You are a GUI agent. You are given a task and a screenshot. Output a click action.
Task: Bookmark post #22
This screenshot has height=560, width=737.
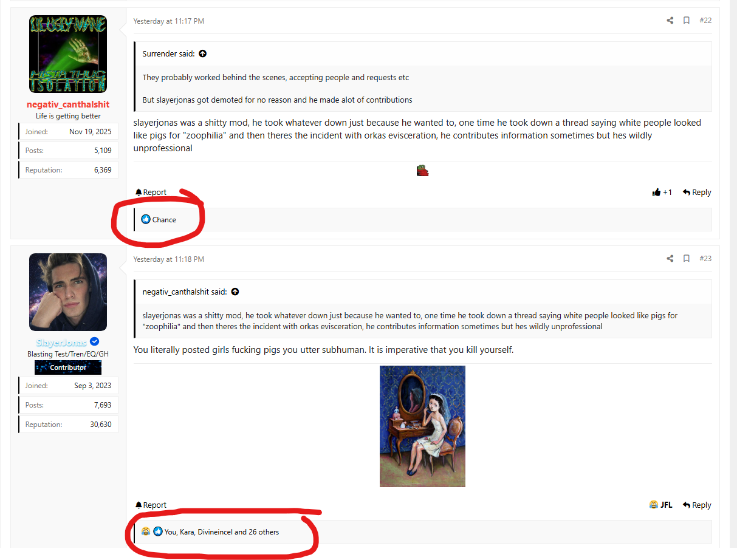tap(687, 21)
